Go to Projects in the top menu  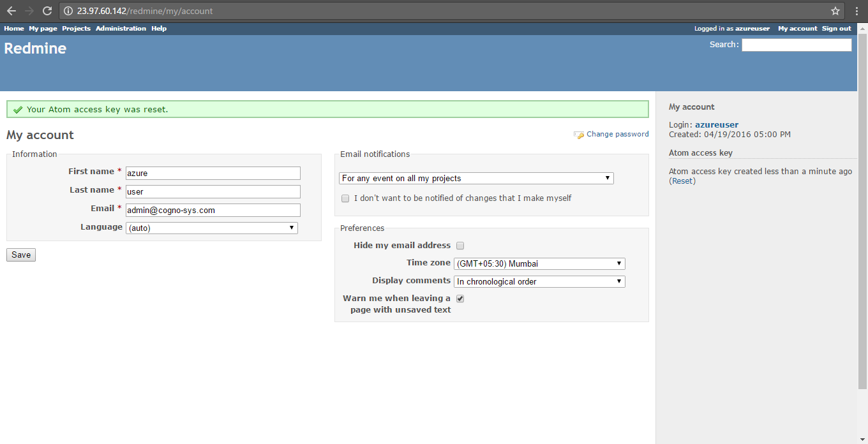[76, 29]
